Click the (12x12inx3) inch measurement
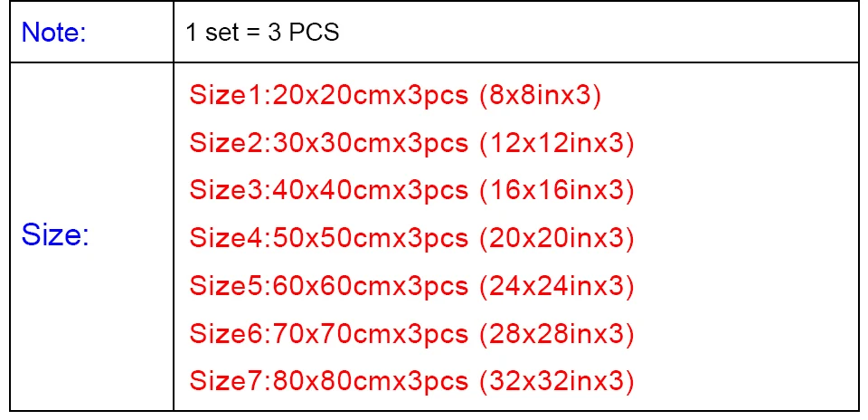 point(557,143)
